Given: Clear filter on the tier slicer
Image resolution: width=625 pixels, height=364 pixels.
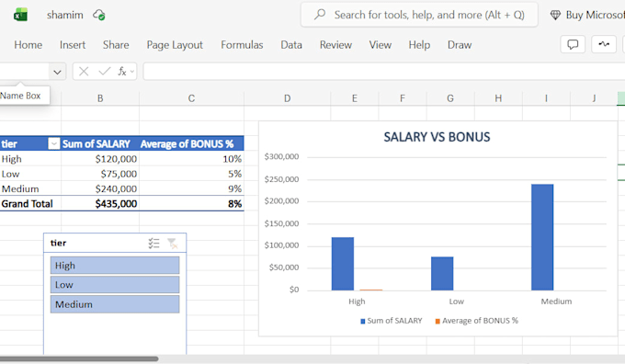Looking at the screenshot, I should (172, 244).
